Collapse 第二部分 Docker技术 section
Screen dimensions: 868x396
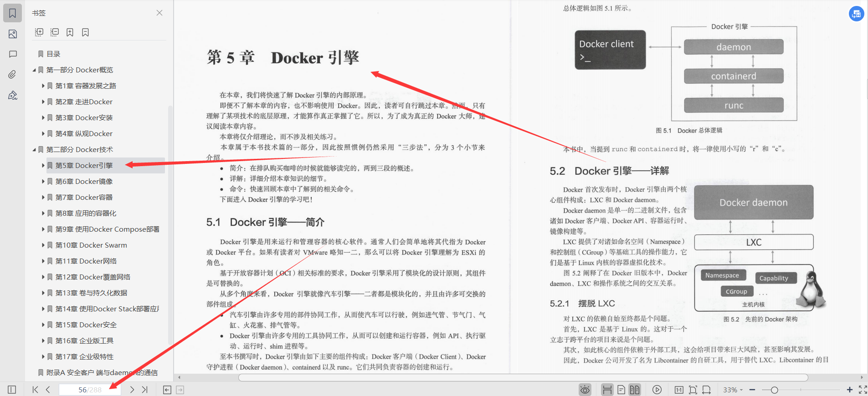[x=34, y=150]
